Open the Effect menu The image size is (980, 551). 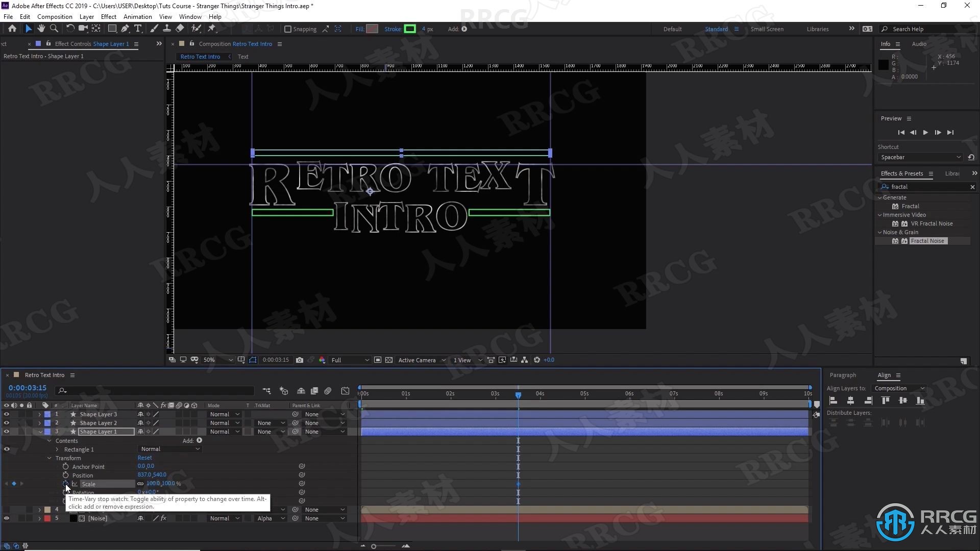point(109,17)
